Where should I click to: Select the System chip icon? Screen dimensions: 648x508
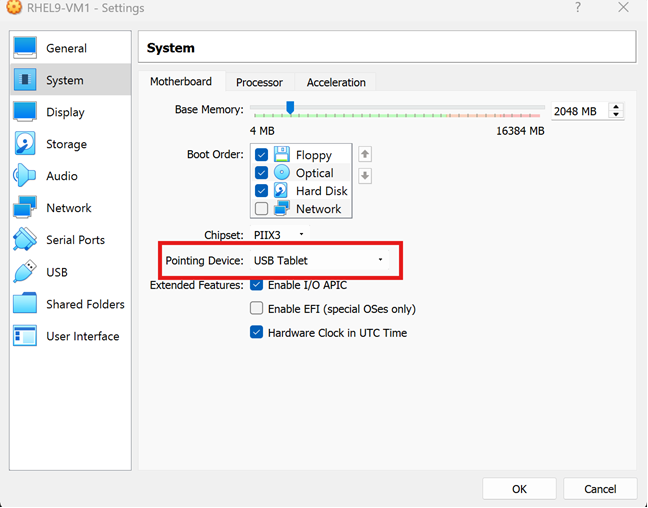pyautogui.click(x=25, y=79)
